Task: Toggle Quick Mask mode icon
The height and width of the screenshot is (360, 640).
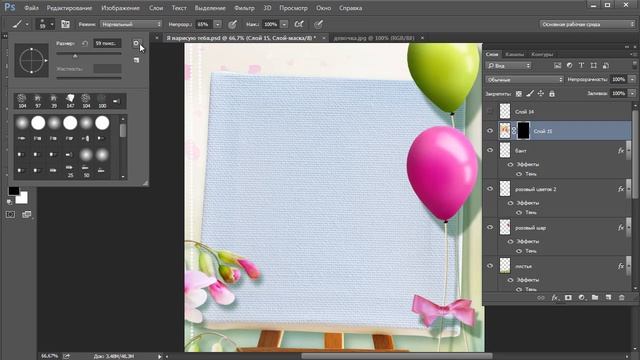Action: click(x=10, y=214)
